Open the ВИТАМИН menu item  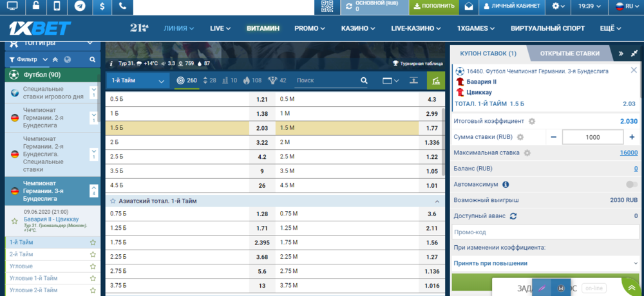(263, 28)
